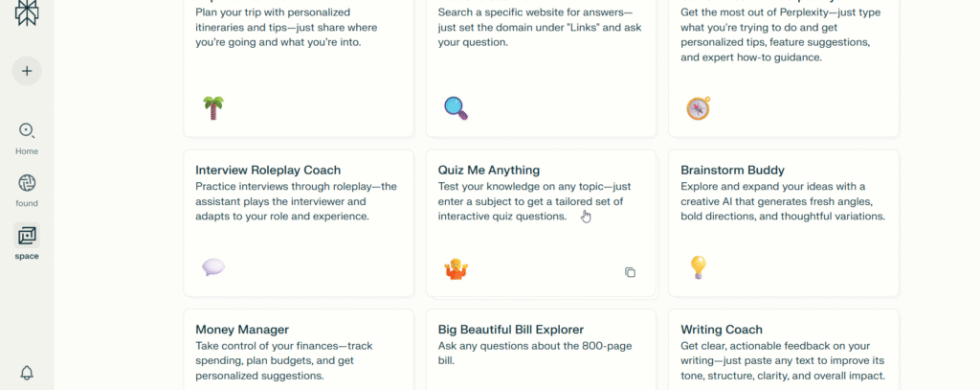Select the 'space' Spaces sidebar icon
This screenshot has height=390, width=980.
tap(27, 236)
